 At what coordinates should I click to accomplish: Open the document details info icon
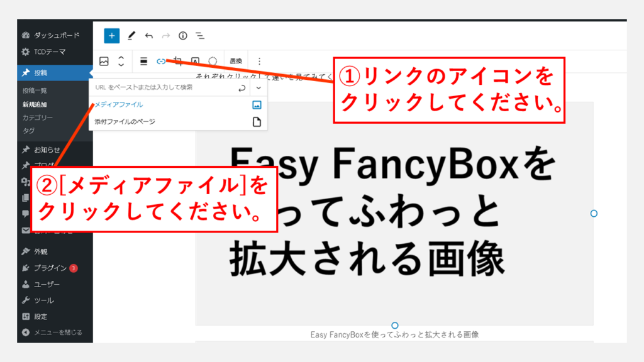pyautogui.click(x=182, y=36)
